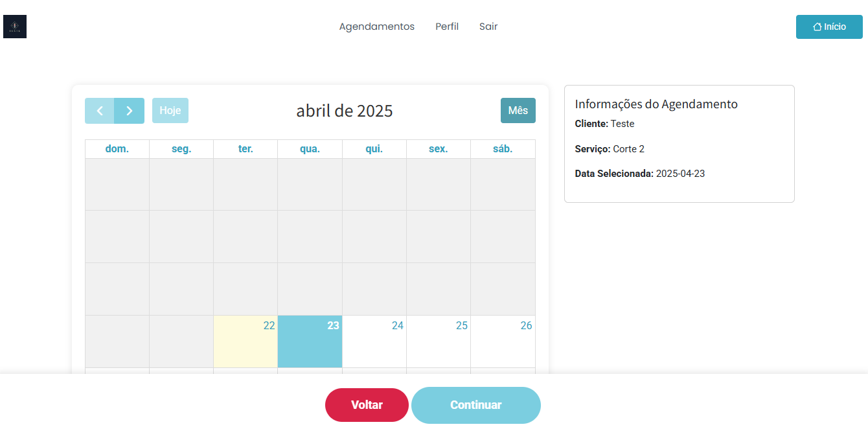868x429 pixels.
Task: Click the site logo icon
Action: click(15, 27)
